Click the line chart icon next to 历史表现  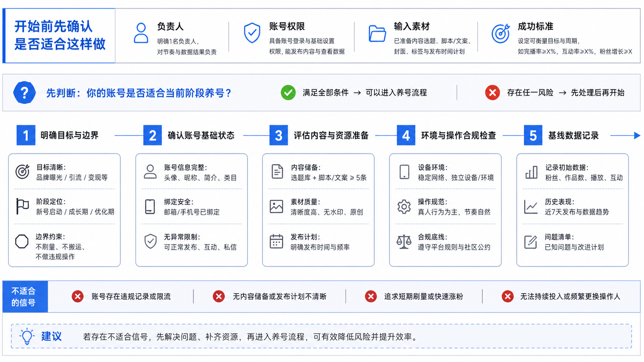[531, 207]
